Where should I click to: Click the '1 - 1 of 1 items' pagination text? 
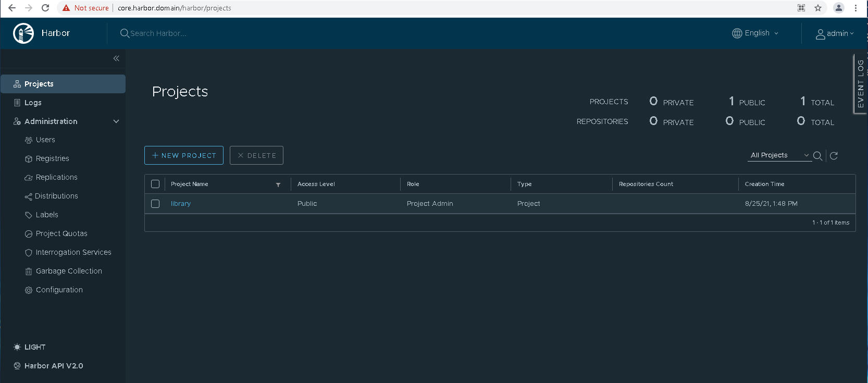pyautogui.click(x=830, y=223)
